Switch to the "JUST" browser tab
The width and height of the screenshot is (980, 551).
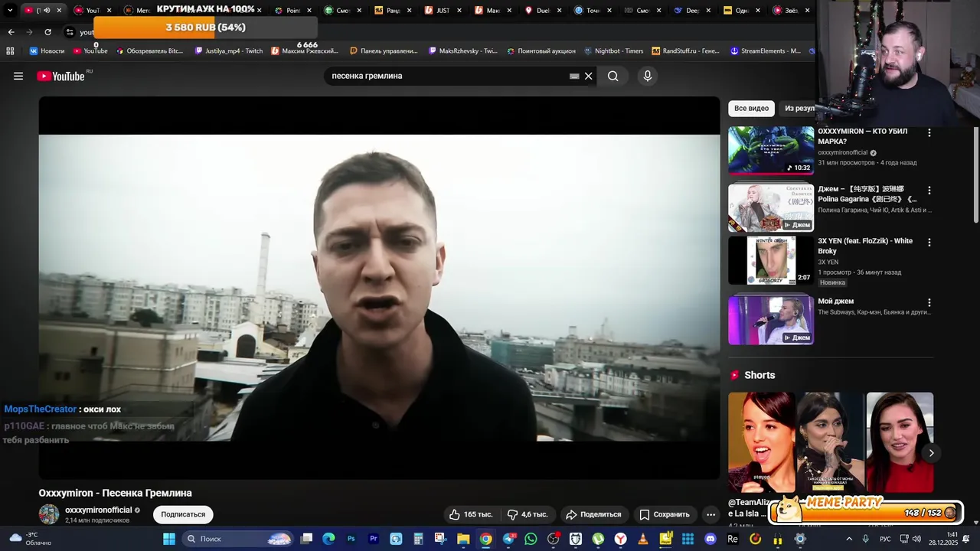point(436,11)
